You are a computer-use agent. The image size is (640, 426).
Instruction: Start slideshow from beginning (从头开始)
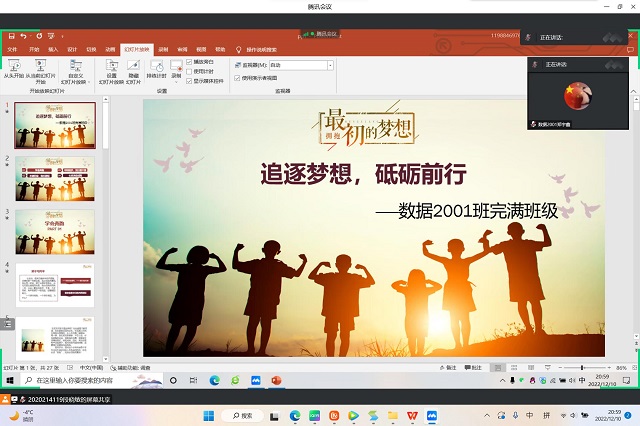click(x=14, y=68)
